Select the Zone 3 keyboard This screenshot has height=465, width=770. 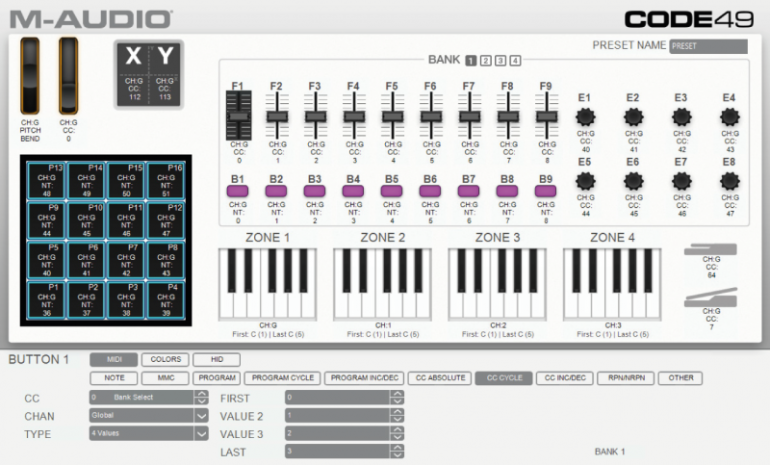(x=497, y=284)
